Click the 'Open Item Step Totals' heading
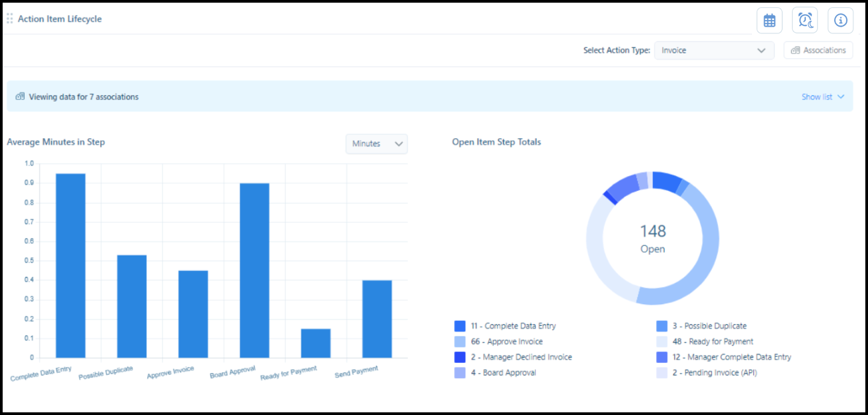The width and height of the screenshot is (868, 415). click(x=497, y=142)
